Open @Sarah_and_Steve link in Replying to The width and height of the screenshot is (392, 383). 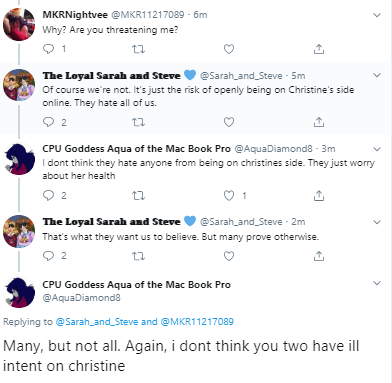point(97,322)
